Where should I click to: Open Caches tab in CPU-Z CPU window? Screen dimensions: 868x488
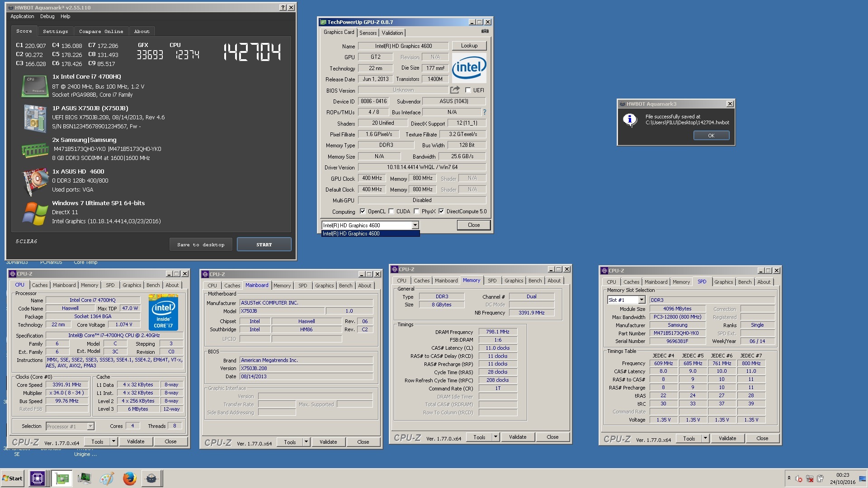tap(39, 285)
